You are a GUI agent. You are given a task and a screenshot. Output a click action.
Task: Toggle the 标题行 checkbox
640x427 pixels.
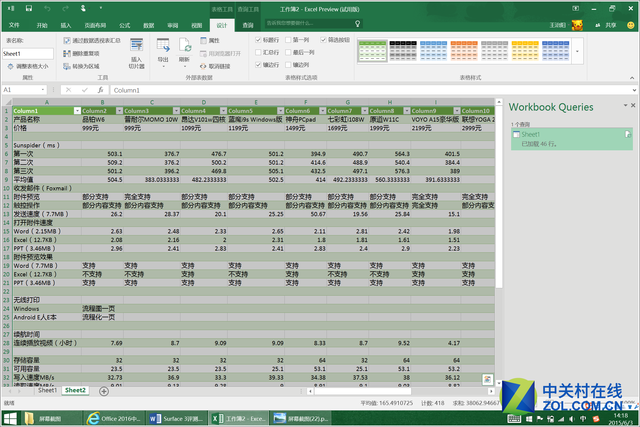(258, 40)
